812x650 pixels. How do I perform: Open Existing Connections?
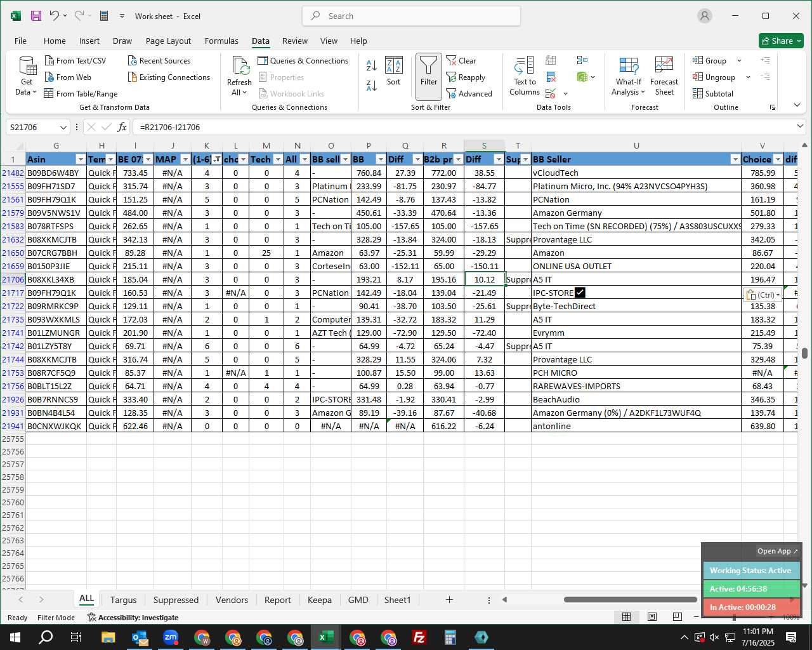(169, 77)
